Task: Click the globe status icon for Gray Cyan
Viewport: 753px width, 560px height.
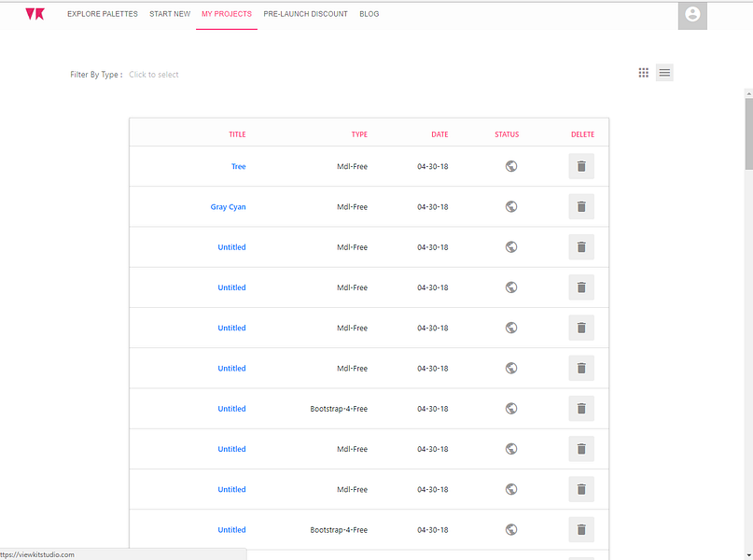Action: pyautogui.click(x=511, y=206)
